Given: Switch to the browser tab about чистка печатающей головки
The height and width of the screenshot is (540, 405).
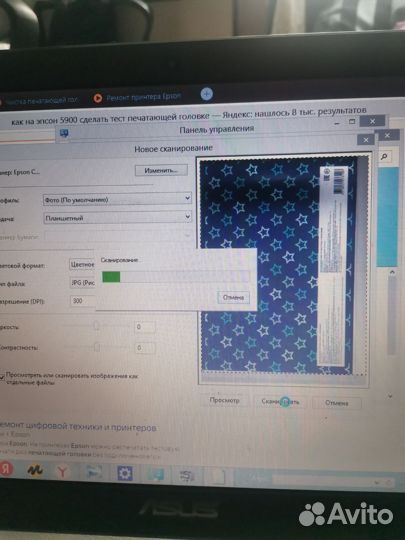Looking at the screenshot, I should point(39,101).
